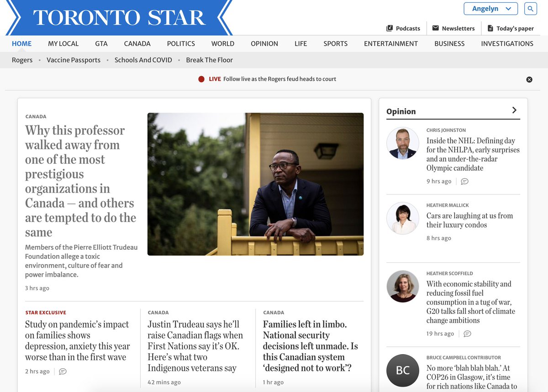This screenshot has width=548, height=392.
Task: Open pandemic's impact on families study
Action: (78, 341)
